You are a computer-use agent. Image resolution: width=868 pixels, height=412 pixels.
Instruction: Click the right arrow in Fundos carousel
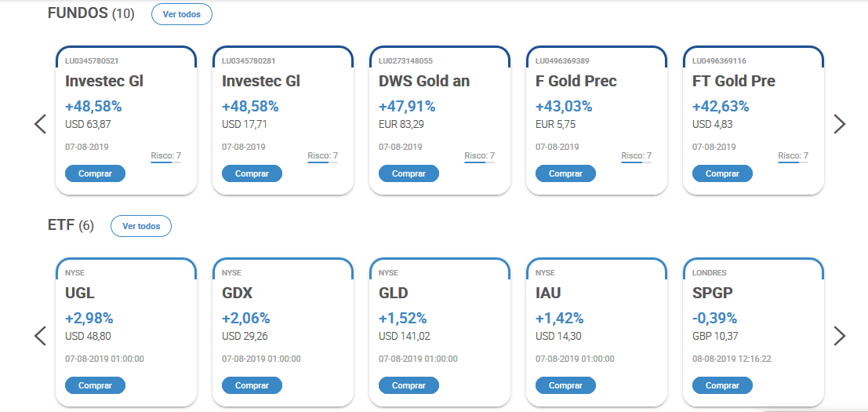tap(840, 124)
